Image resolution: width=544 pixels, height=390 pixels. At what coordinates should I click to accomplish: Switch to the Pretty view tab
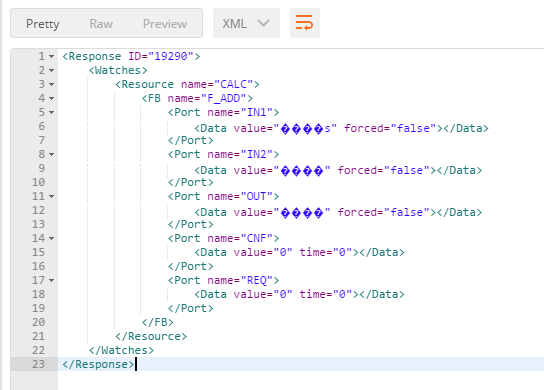tap(43, 24)
